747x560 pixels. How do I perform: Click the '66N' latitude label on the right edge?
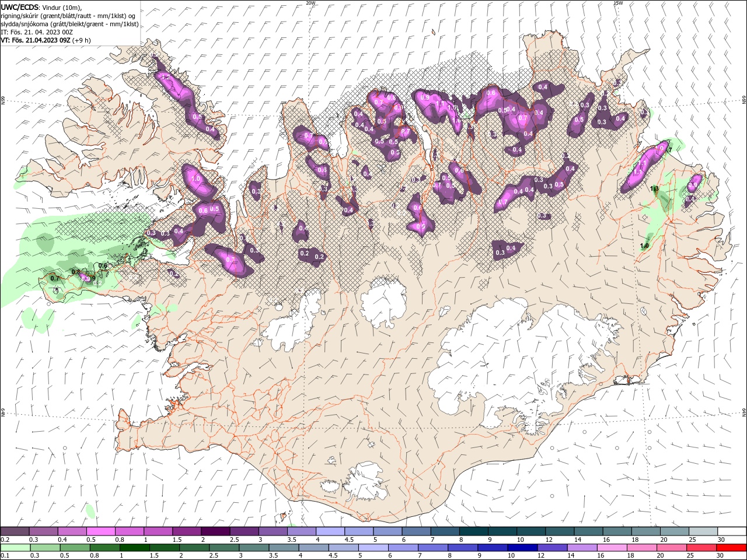coord(744,101)
